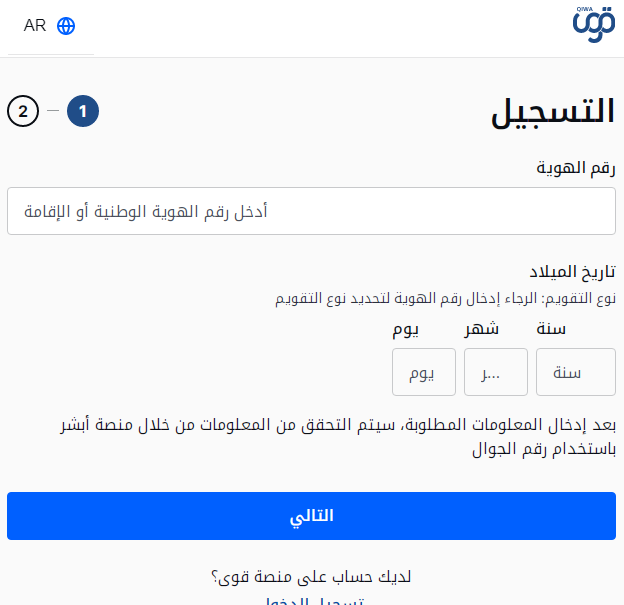Click the يوم label above the day box
Image resolution: width=624 pixels, height=605 pixels.
(405, 329)
